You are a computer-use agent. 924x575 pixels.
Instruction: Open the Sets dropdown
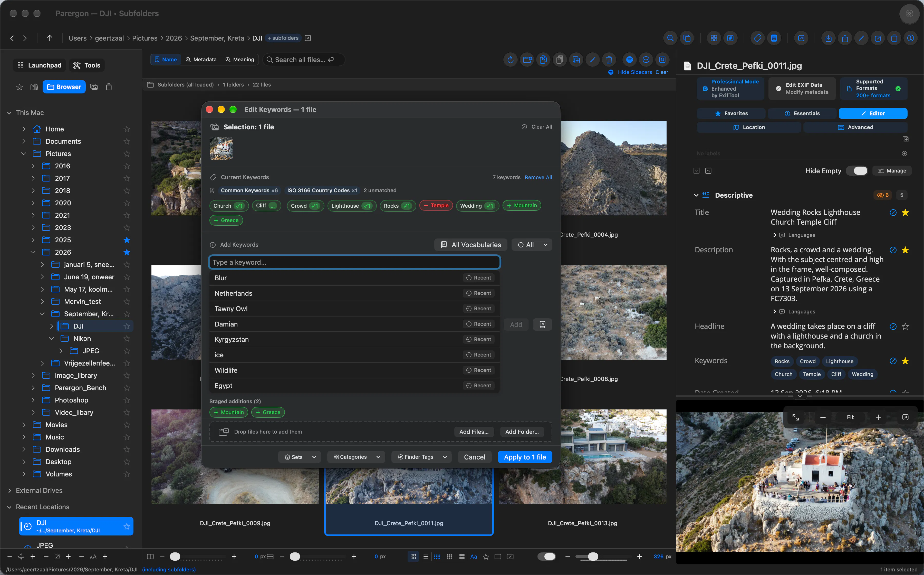[299, 457]
